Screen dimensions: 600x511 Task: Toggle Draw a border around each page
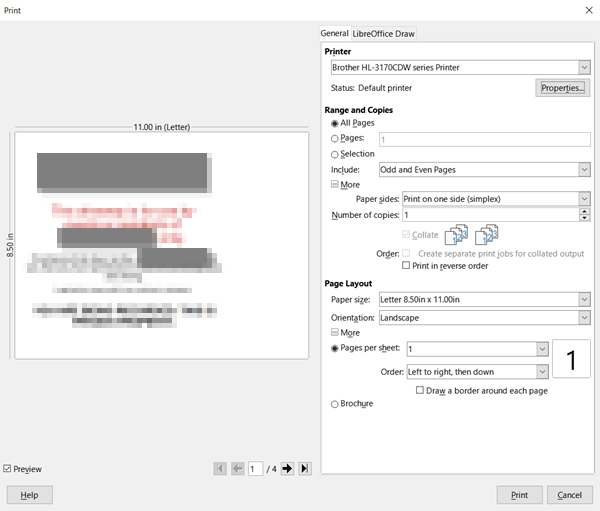pos(420,390)
